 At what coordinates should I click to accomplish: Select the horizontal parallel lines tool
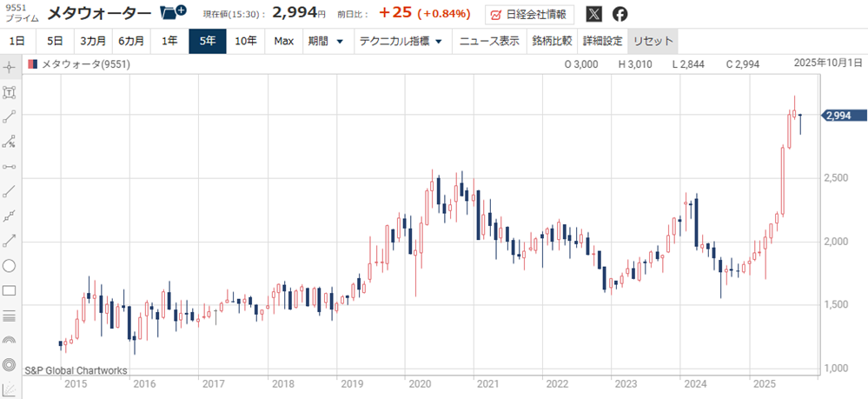(10, 315)
